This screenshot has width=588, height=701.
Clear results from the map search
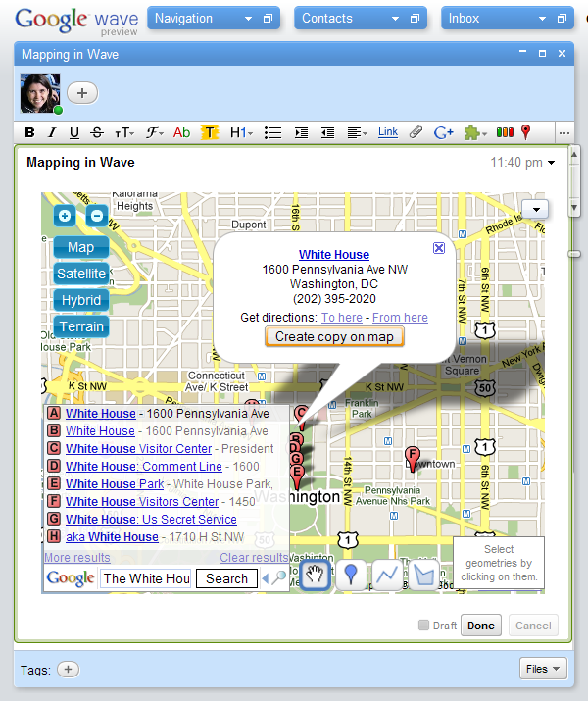click(254, 558)
